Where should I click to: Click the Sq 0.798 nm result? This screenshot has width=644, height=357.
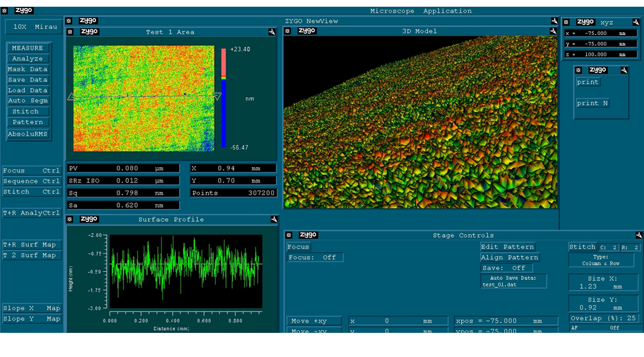click(123, 193)
